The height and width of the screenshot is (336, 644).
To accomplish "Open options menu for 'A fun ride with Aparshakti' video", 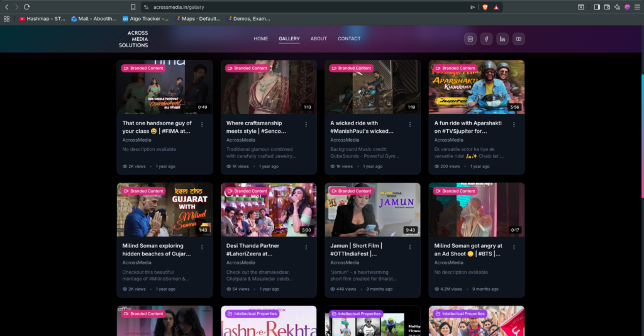I will pos(514,124).
